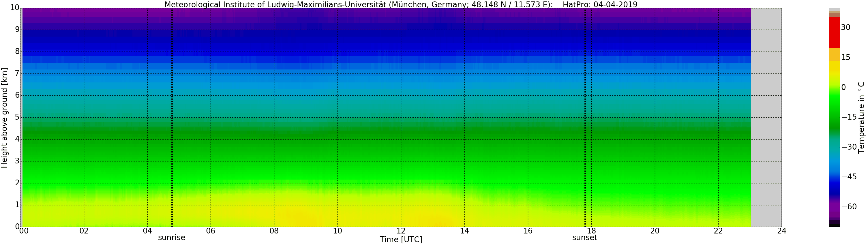Click the '4' height axis tick label
Viewport: 868px width, 245px height.
[x=18, y=139]
